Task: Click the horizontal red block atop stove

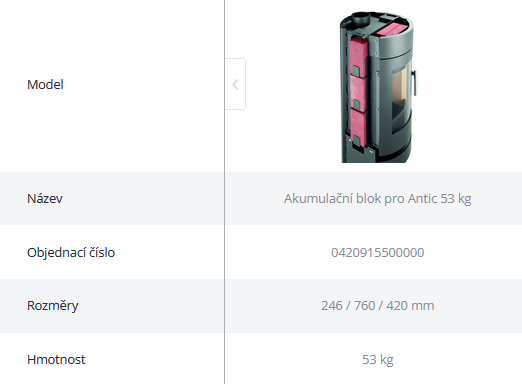Action: 393,29
